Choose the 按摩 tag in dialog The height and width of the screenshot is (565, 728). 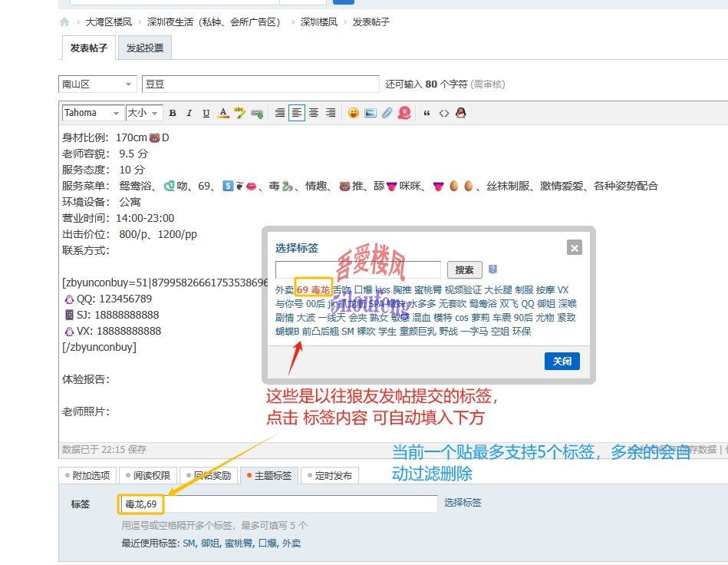pyautogui.click(x=545, y=290)
